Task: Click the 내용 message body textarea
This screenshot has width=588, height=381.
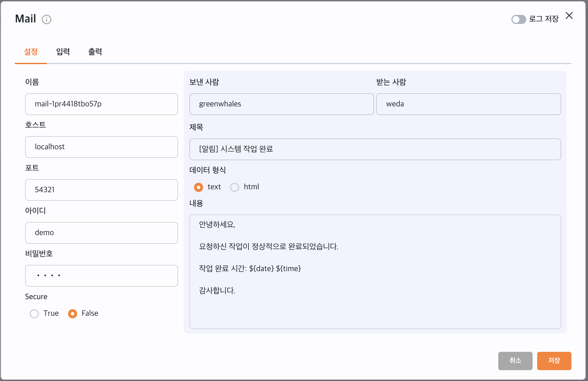Action: tap(375, 272)
